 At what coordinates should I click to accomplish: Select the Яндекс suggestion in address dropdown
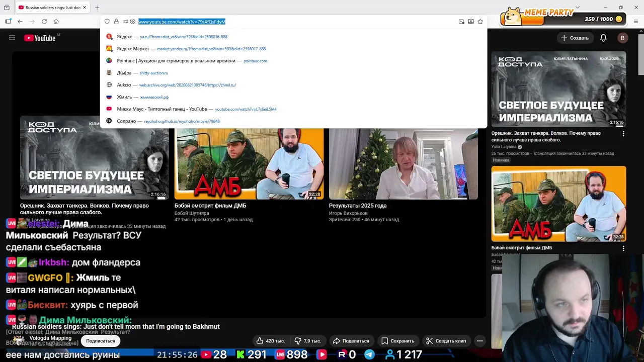[x=293, y=37]
